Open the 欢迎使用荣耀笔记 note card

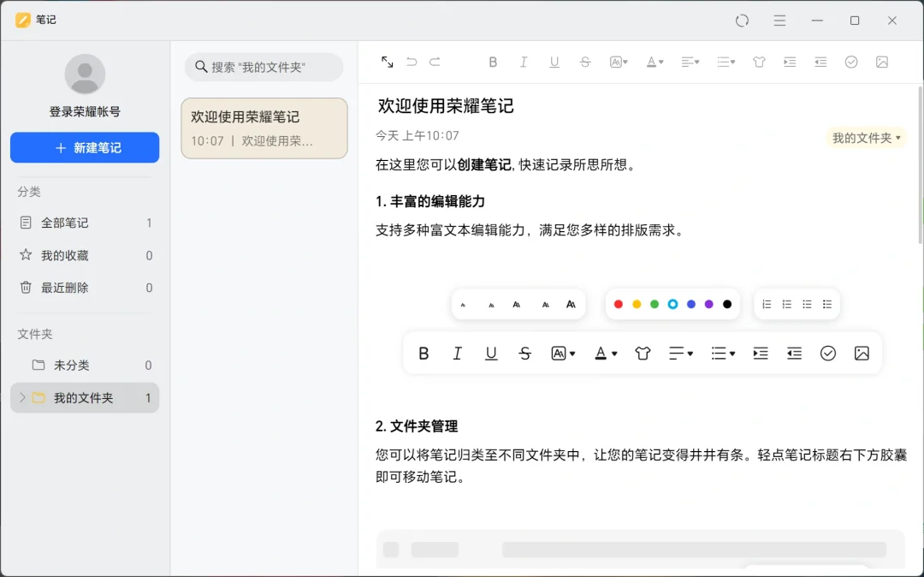(264, 128)
